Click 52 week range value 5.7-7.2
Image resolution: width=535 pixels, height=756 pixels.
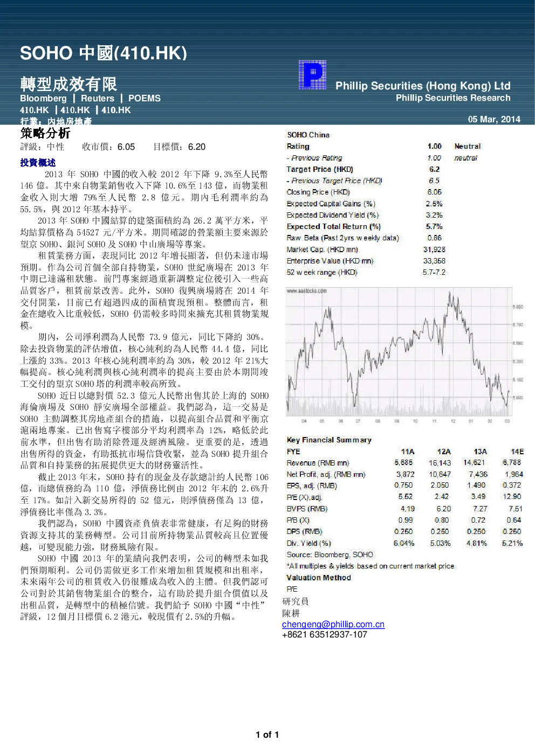tap(434, 272)
